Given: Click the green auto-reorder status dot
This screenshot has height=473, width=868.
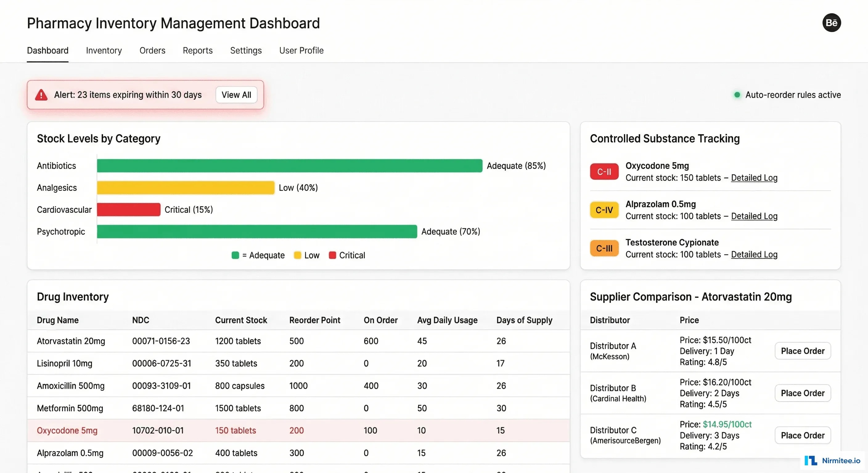Looking at the screenshot, I should tap(737, 95).
